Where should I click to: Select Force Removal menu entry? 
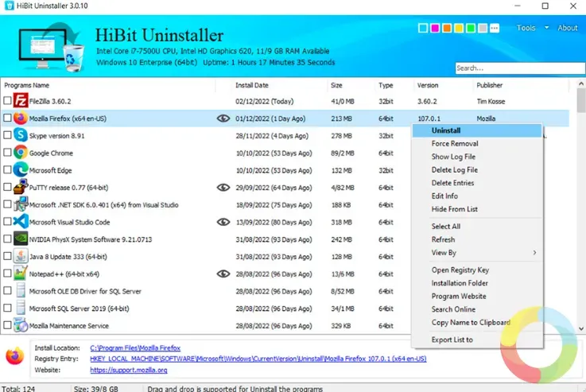click(x=477, y=143)
